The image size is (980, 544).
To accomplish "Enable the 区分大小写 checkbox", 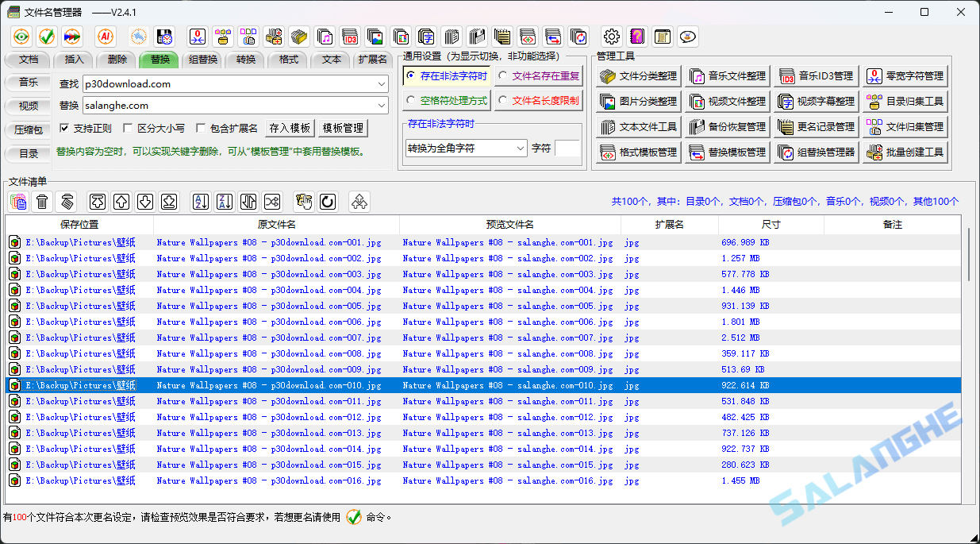I will 129,129.
